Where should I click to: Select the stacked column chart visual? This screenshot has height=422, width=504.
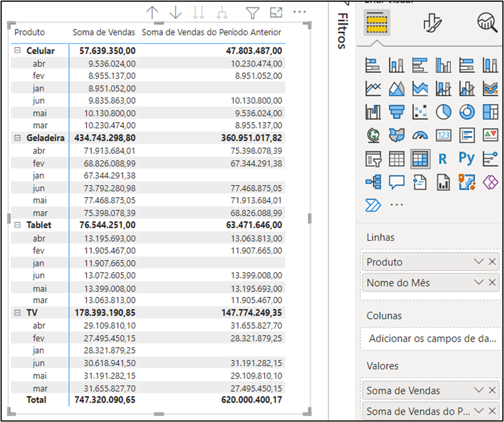pyautogui.click(x=396, y=65)
